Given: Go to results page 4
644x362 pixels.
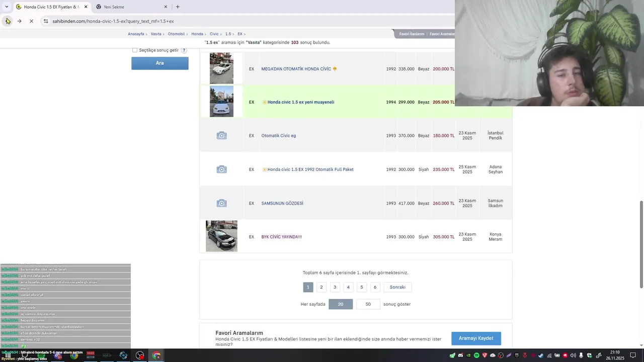Looking at the screenshot, I should [x=348, y=287].
